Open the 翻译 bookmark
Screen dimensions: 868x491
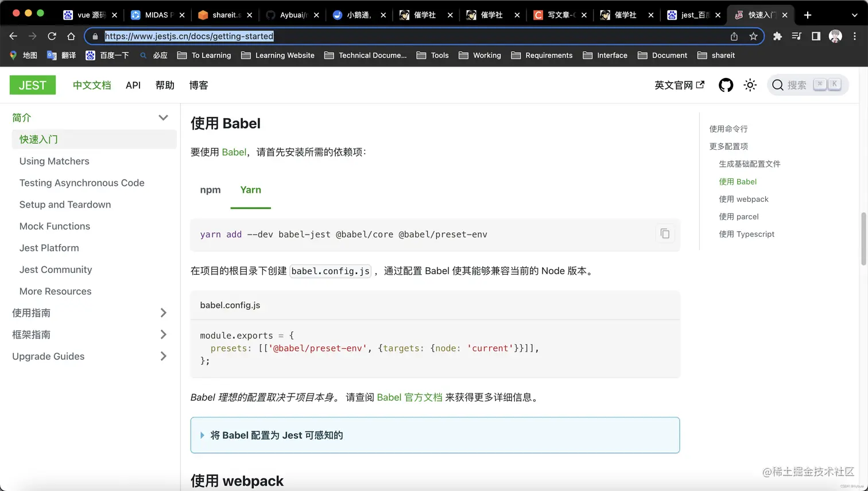[x=61, y=55]
